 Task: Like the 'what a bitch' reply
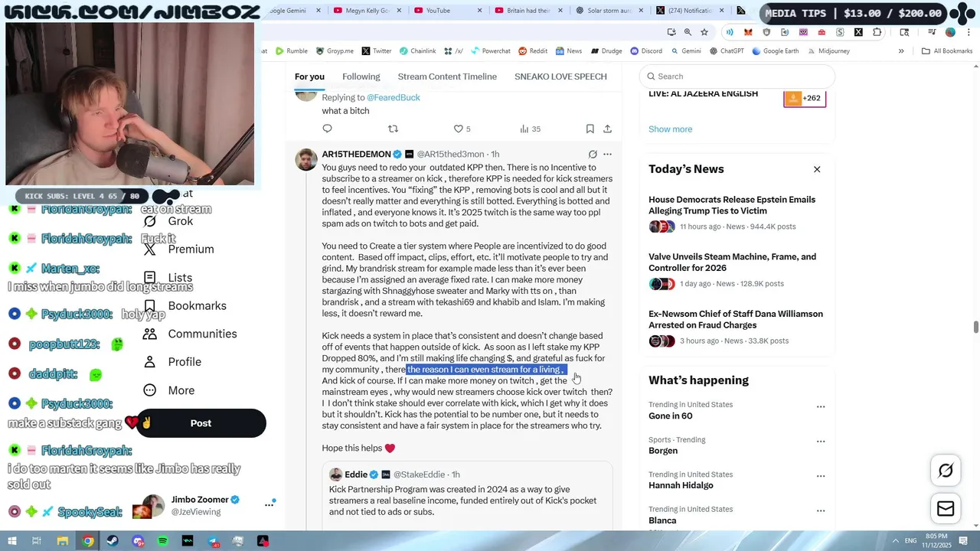459,129
